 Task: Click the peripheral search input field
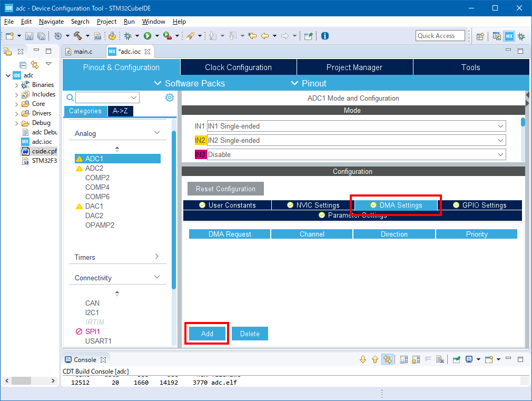click(x=103, y=98)
